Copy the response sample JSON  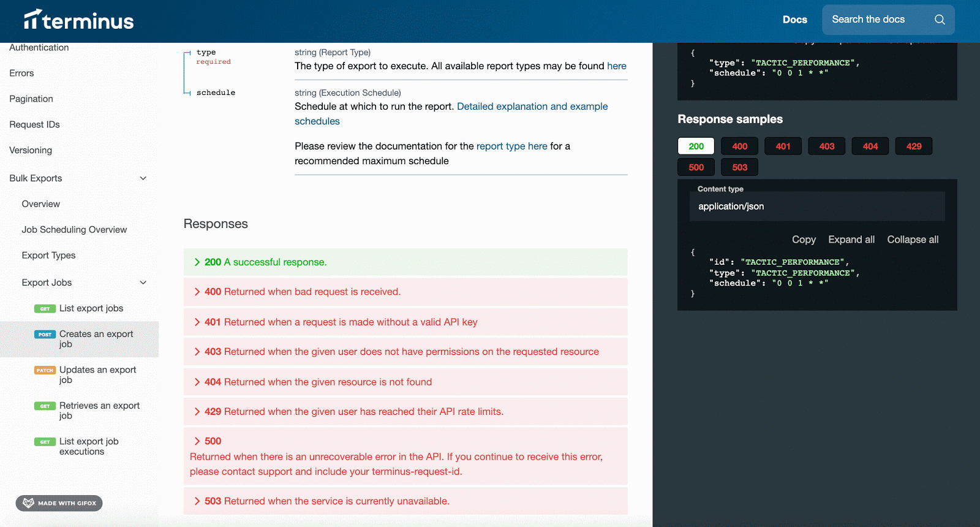pyautogui.click(x=804, y=240)
